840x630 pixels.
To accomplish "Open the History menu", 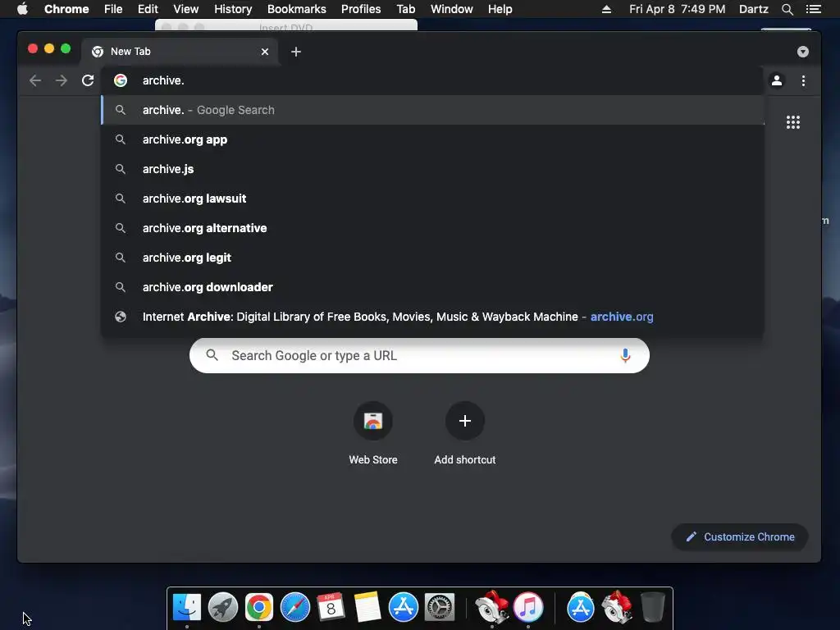I will tap(233, 9).
